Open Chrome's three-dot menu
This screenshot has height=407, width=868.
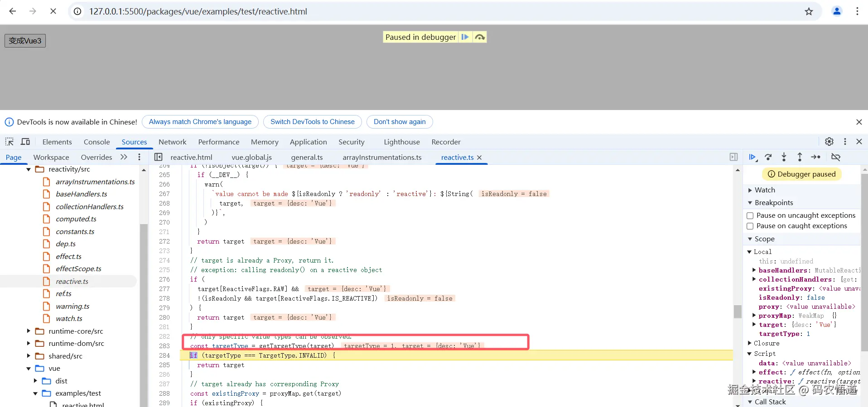pyautogui.click(x=857, y=11)
